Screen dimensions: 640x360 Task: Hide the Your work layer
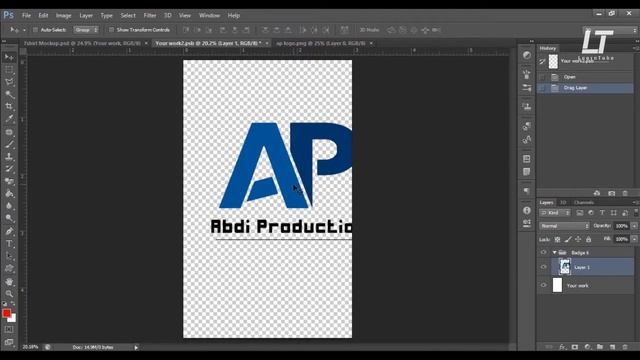tap(543, 285)
